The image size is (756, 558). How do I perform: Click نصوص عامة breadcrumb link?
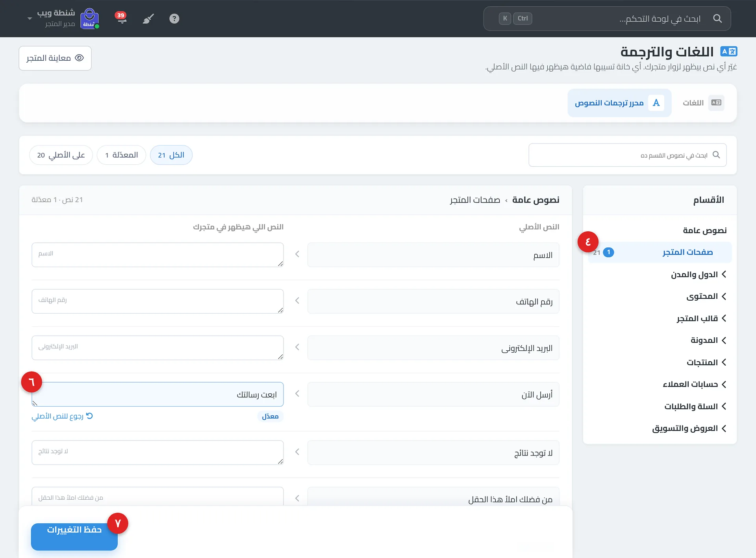tap(535, 200)
